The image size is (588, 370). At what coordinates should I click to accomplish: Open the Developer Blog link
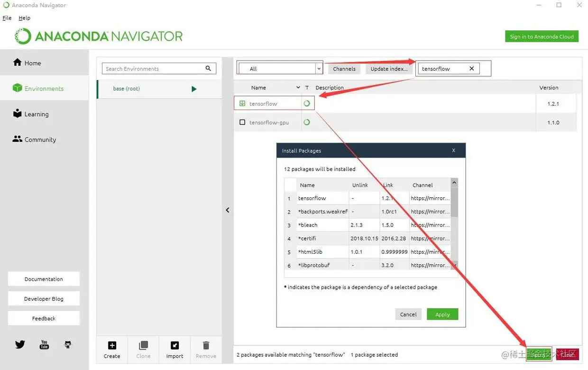(x=44, y=299)
